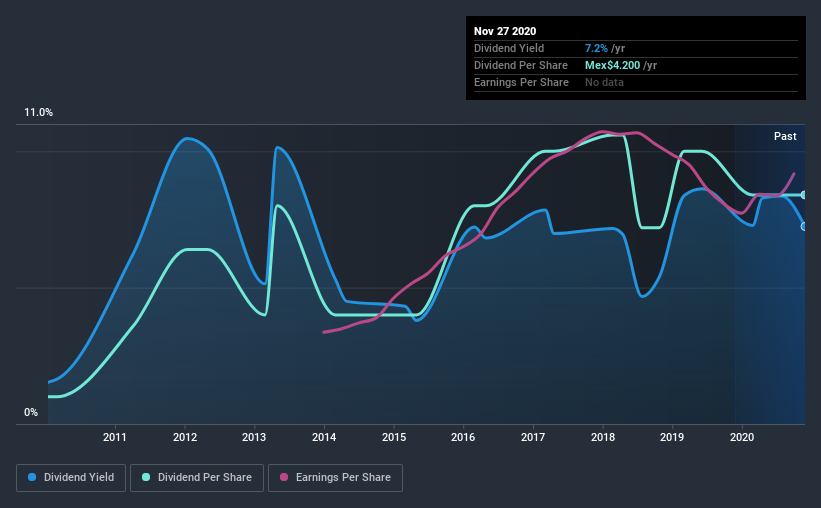Click the Dividend Per Share tooltip row label
The height and width of the screenshot is (508, 821).
pyautogui.click(x=520, y=65)
